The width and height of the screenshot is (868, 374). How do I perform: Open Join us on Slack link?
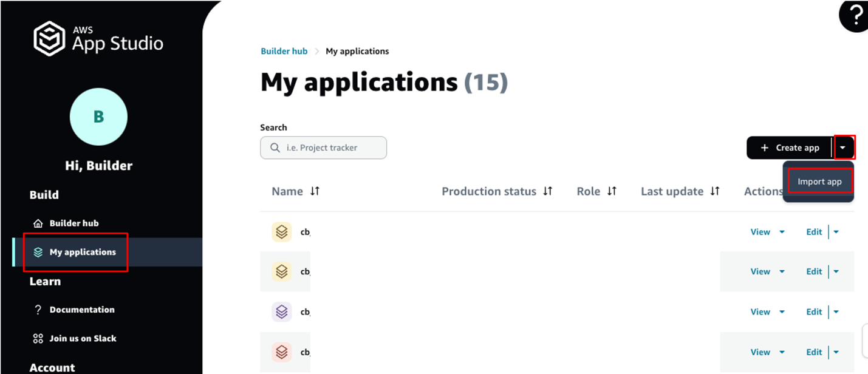(x=83, y=339)
